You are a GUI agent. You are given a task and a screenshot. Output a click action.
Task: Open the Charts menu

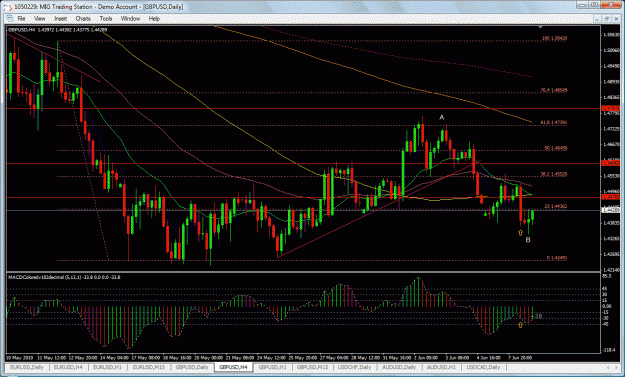pyautogui.click(x=83, y=19)
